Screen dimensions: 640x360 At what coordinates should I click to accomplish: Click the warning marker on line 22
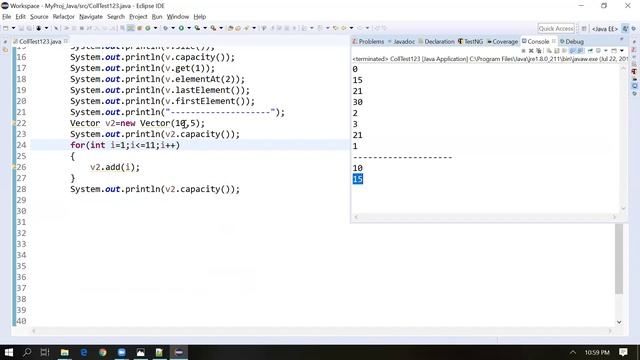coord(13,123)
